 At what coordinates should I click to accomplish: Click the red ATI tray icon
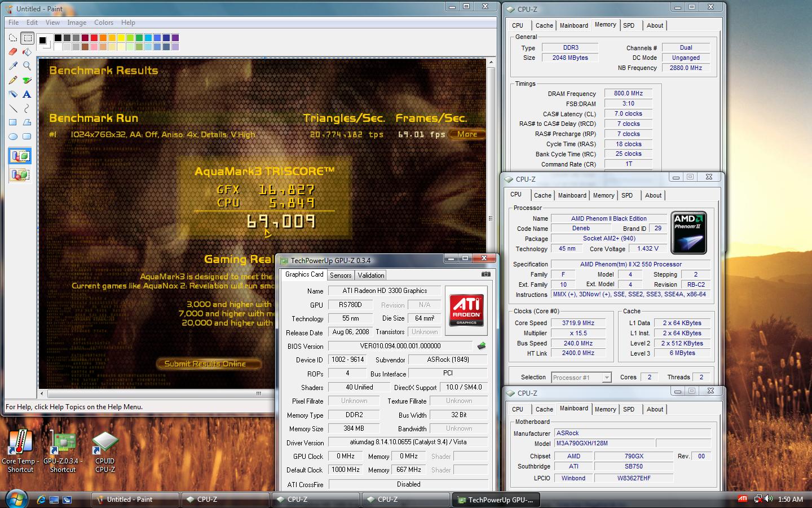click(x=743, y=499)
